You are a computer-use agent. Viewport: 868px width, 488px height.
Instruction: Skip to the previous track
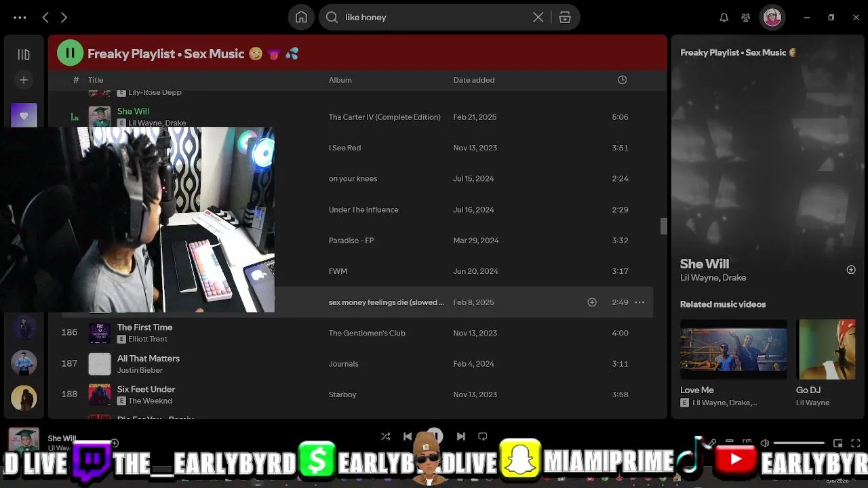pyautogui.click(x=408, y=436)
